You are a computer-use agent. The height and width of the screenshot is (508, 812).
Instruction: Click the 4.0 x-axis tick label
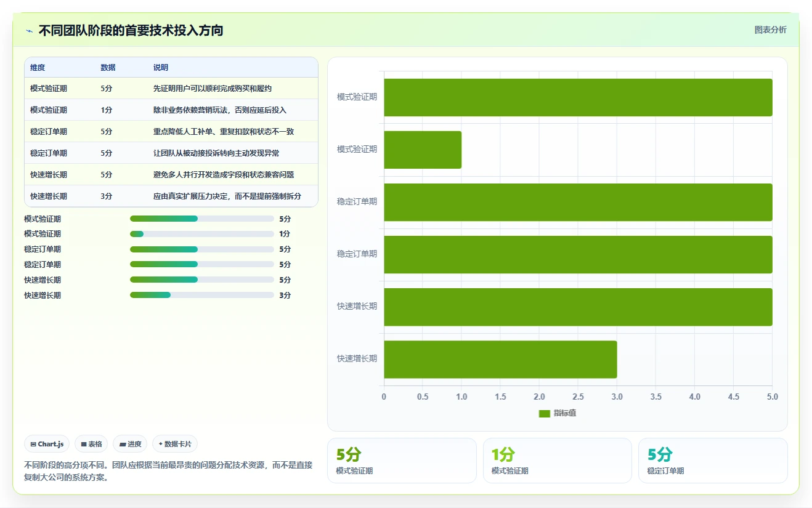pos(694,397)
